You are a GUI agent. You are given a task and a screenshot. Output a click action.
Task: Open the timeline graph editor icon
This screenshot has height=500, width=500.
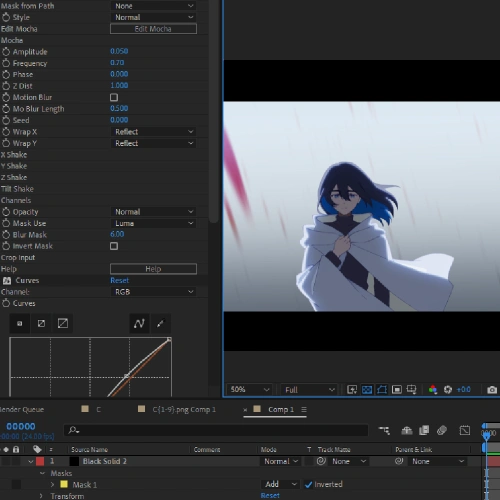pos(465,430)
